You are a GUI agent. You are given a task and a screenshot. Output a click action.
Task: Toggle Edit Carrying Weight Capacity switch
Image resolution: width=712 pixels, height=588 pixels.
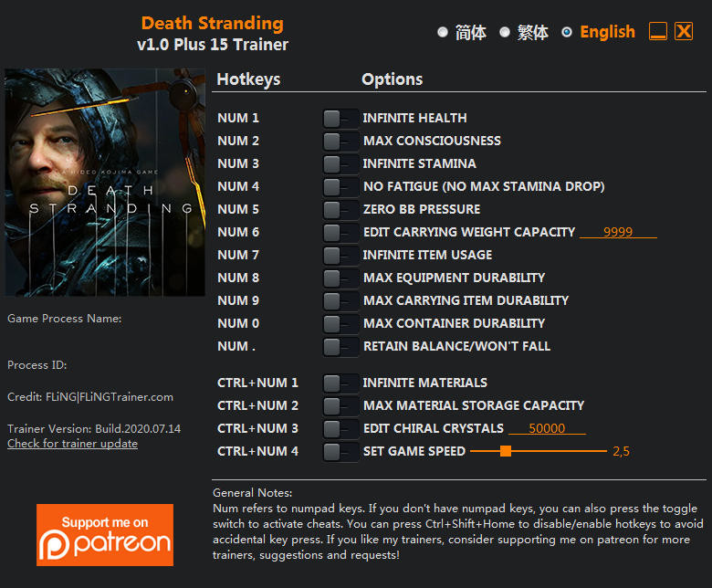coord(340,233)
